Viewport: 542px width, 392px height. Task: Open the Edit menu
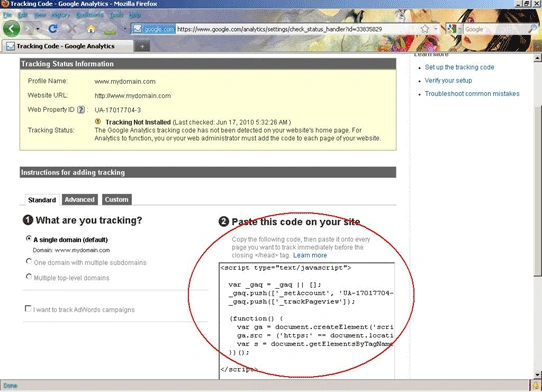(x=23, y=15)
